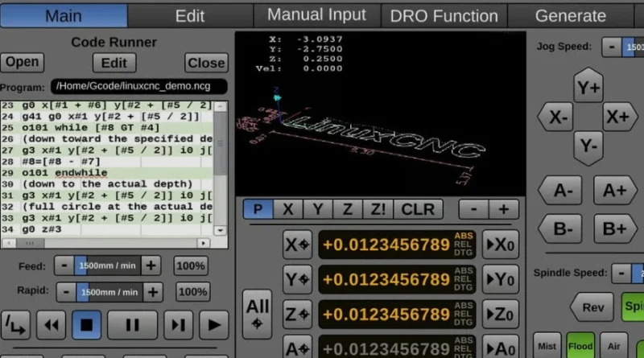Click the Z axis DRO readout
The width and height of the screenshot is (644, 358).
pos(397,315)
